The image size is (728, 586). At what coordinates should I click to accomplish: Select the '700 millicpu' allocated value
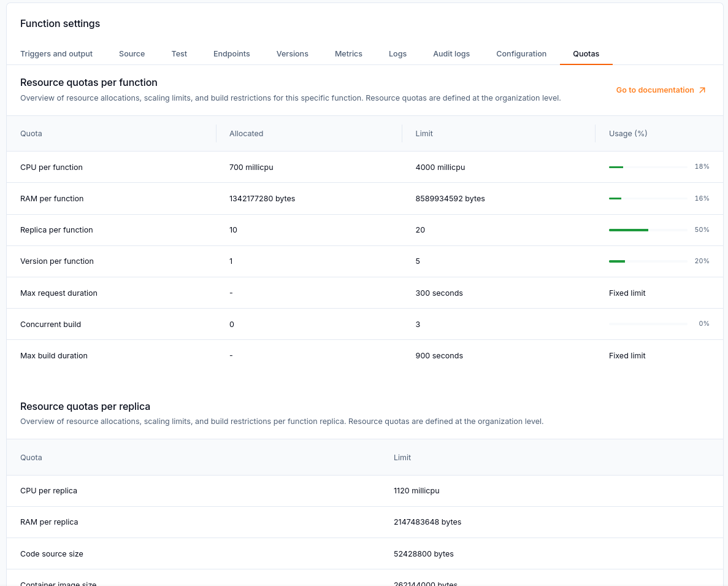tap(251, 167)
